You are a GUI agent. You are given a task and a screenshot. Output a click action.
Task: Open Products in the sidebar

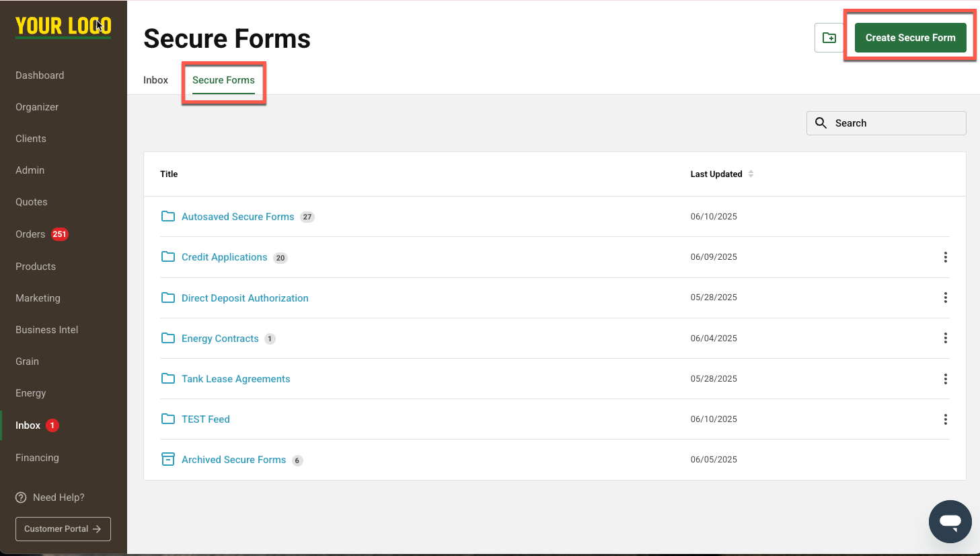coord(36,267)
